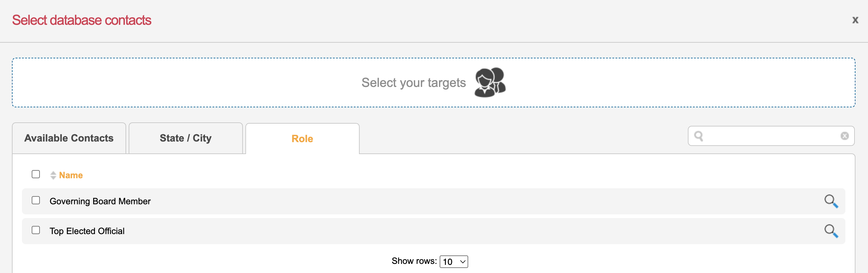This screenshot has width=868, height=273.
Task: Open the Show rows dropdown
Action: [x=453, y=261]
